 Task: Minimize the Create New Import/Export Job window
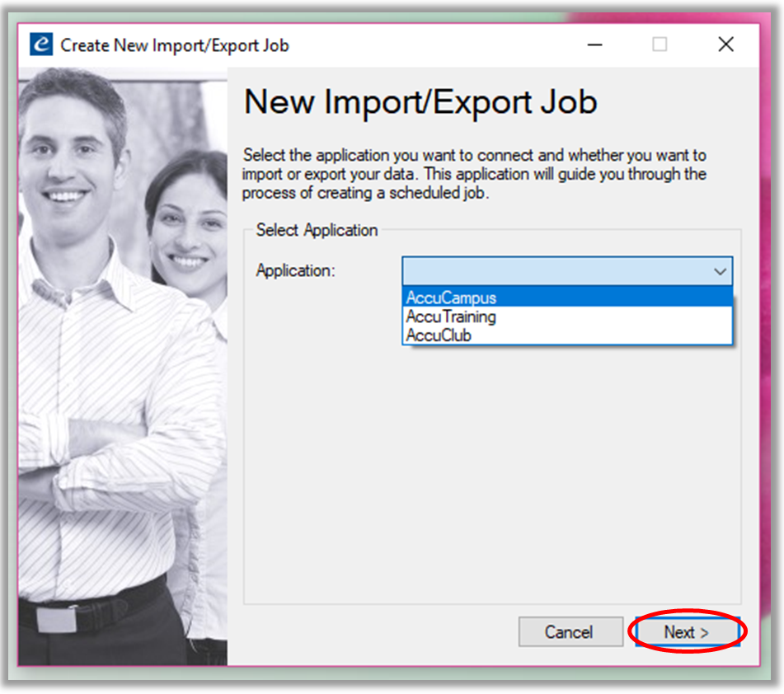tap(594, 45)
